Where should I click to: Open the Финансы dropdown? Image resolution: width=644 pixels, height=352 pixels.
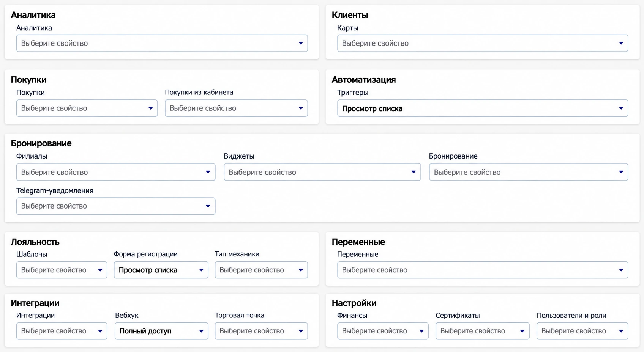pyautogui.click(x=383, y=331)
